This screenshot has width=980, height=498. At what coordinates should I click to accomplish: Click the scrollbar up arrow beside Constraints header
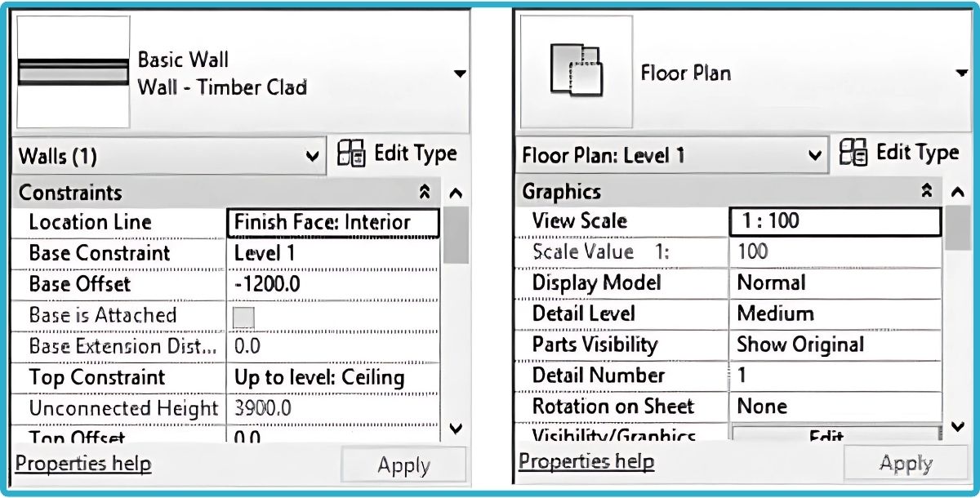pos(457,191)
